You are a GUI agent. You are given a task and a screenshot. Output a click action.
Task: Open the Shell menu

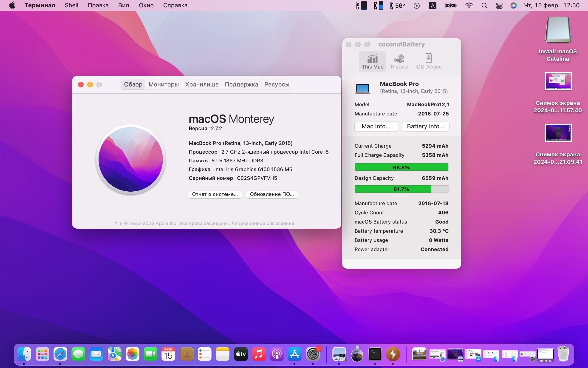tap(71, 5)
